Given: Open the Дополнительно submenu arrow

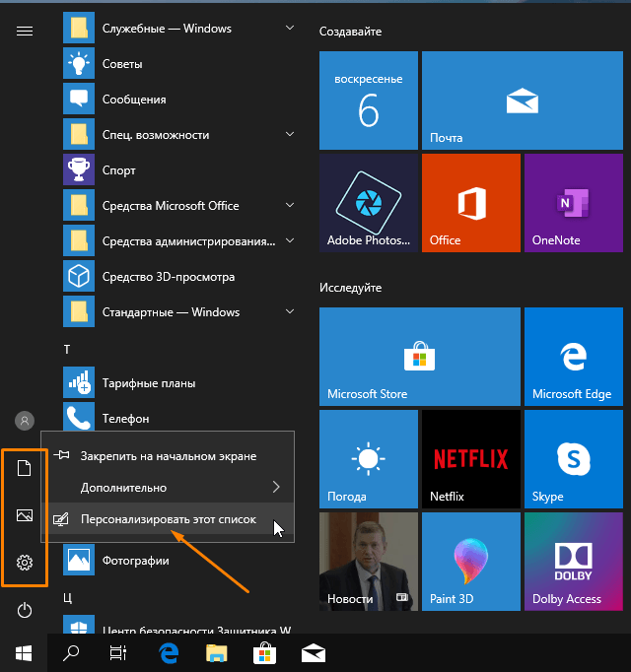Looking at the screenshot, I should pos(276,487).
